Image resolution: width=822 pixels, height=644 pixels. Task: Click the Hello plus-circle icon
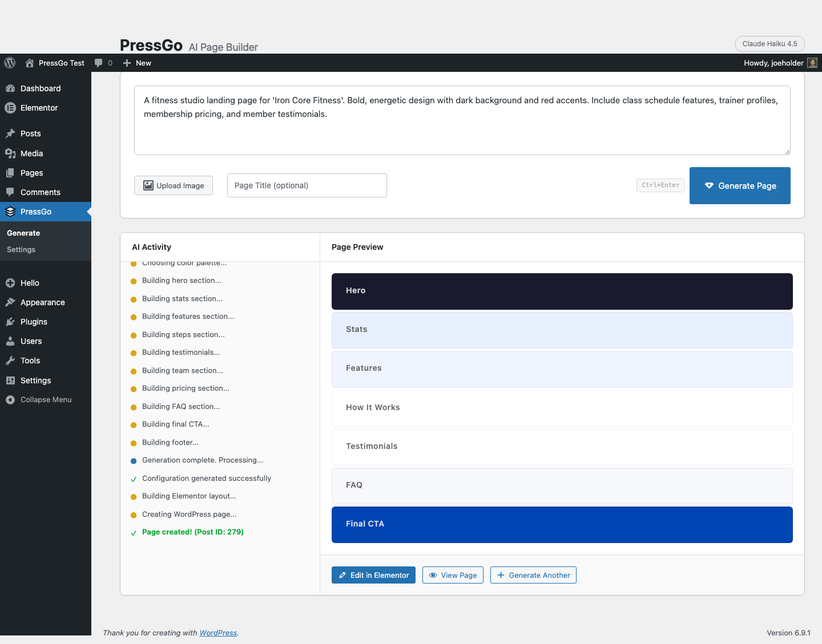pyautogui.click(x=10, y=283)
